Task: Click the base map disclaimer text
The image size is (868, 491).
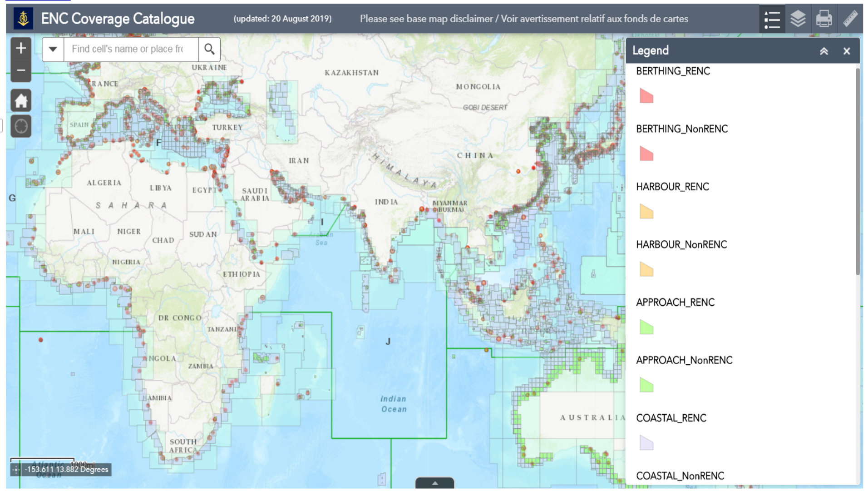Action: click(x=524, y=19)
